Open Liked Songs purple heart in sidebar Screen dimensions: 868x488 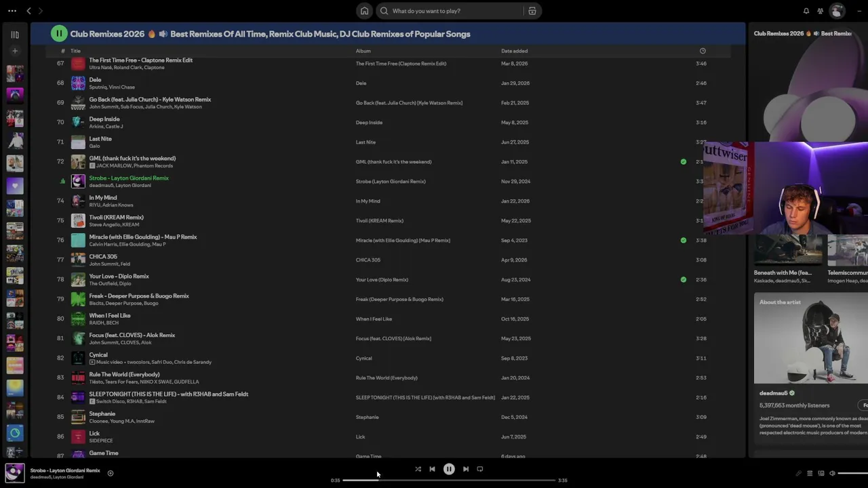[15, 185]
